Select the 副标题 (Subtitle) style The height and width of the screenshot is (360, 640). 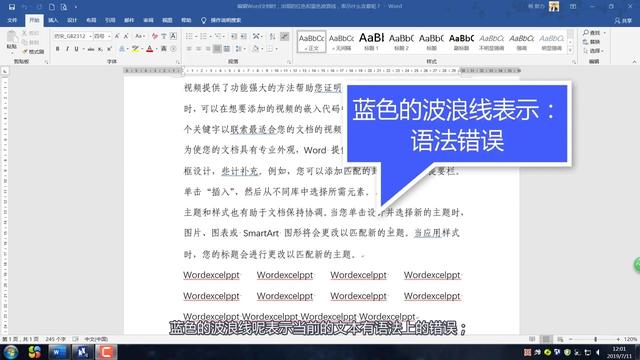(462, 42)
